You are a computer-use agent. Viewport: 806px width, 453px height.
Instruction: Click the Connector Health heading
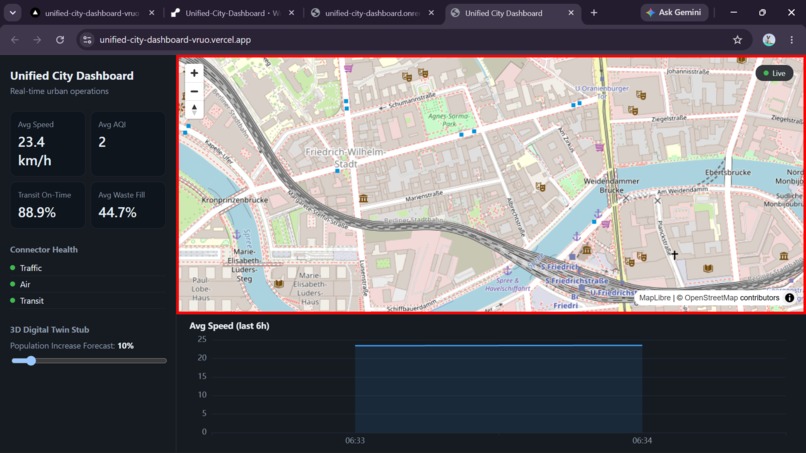point(44,249)
